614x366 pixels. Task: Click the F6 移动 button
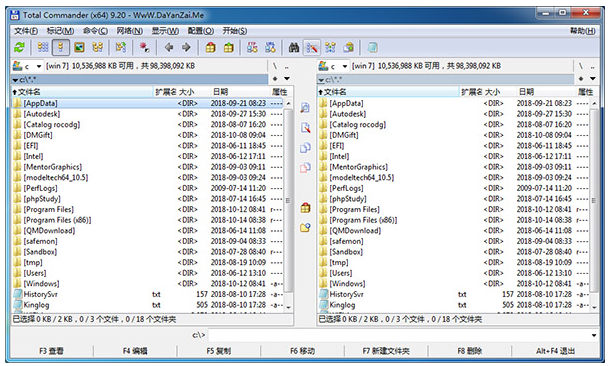pyautogui.click(x=302, y=351)
